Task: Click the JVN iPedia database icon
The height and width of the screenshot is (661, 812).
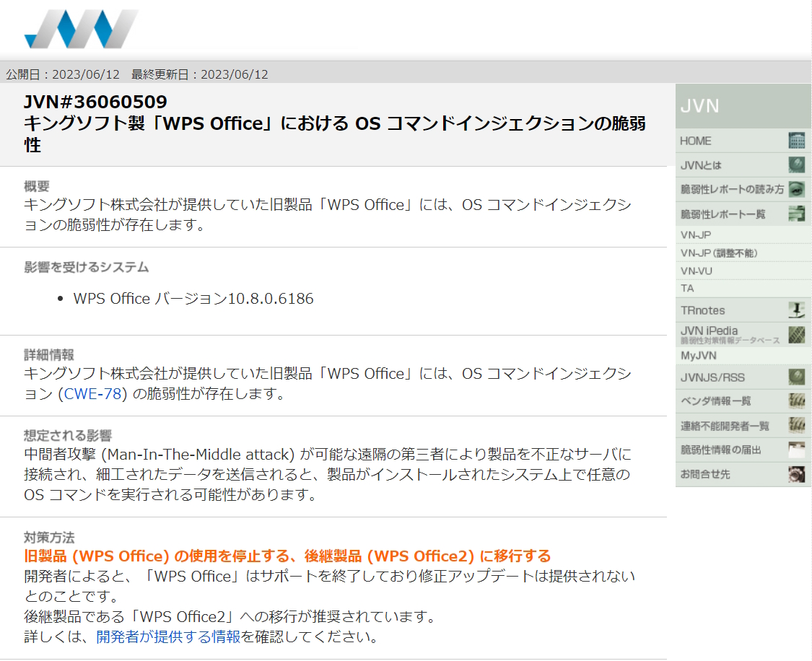Action: pyautogui.click(x=797, y=333)
